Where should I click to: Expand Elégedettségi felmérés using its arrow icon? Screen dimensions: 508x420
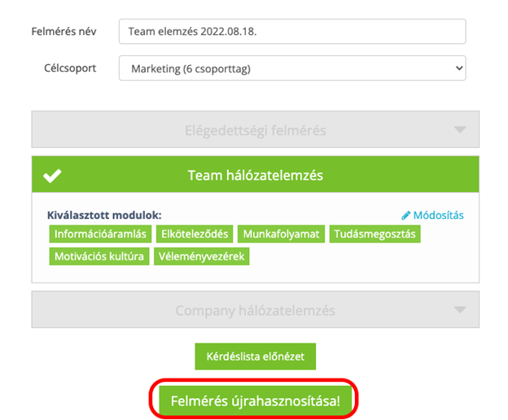tap(460, 129)
